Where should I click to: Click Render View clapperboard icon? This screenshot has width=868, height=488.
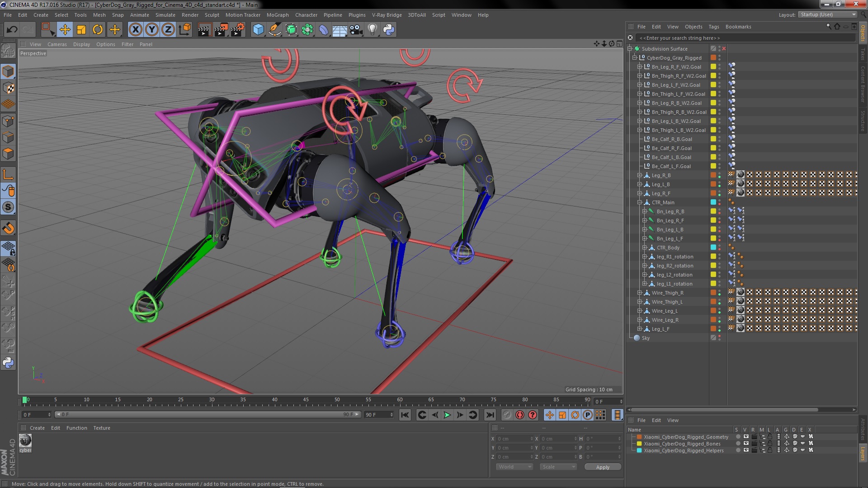(204, 30)
